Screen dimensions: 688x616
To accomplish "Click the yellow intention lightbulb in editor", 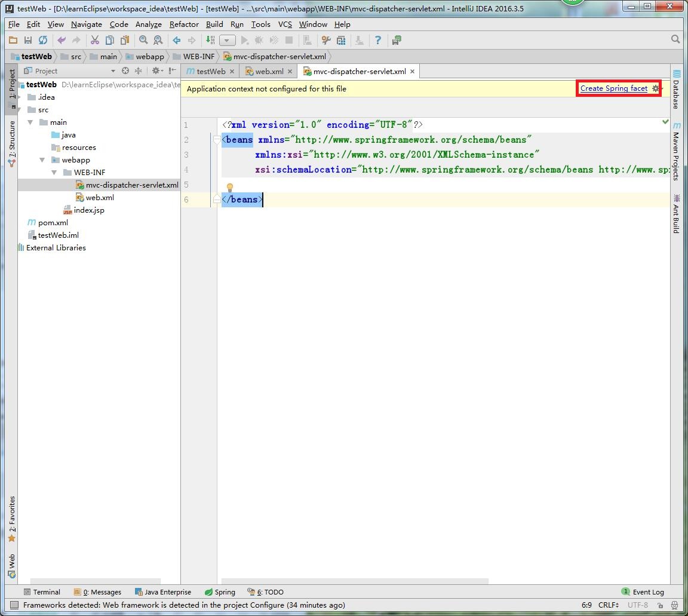I will 229,188.
